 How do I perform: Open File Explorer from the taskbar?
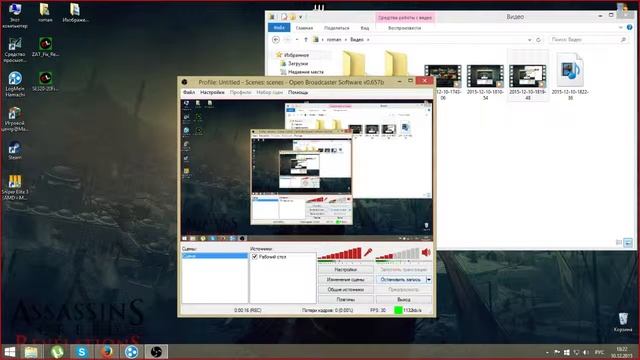coord(31,352)
